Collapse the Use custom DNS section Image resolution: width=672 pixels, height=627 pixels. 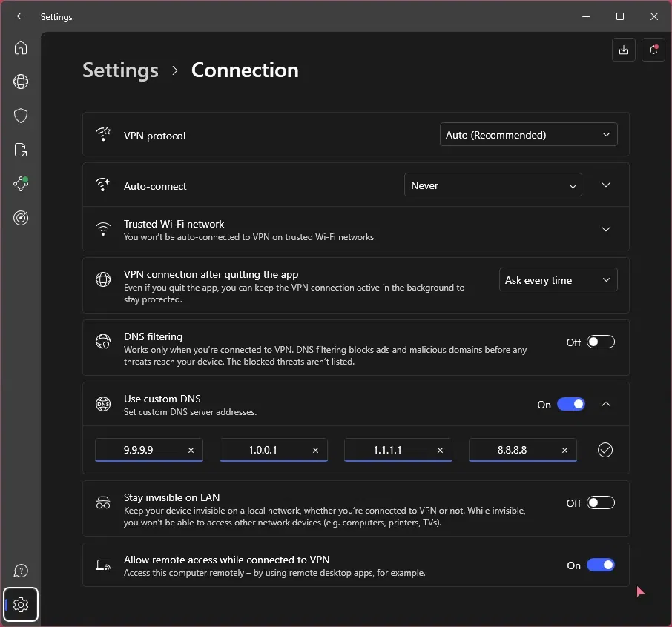605,405
